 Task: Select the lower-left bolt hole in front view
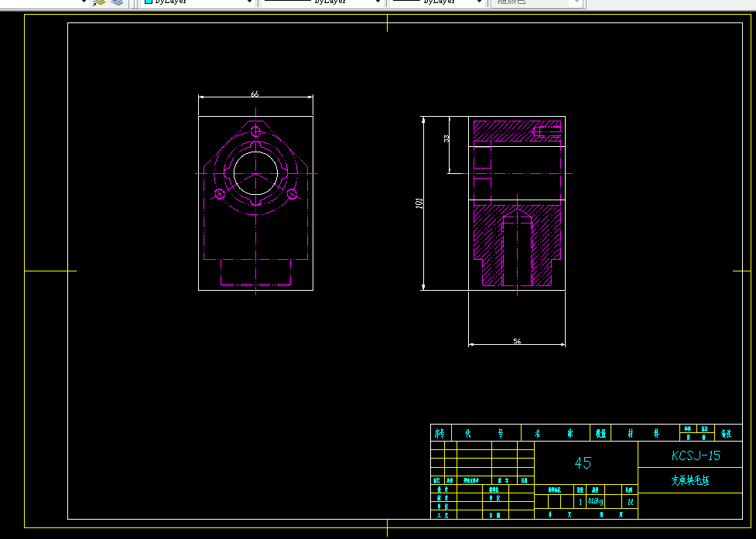click(x=220, y=194)
